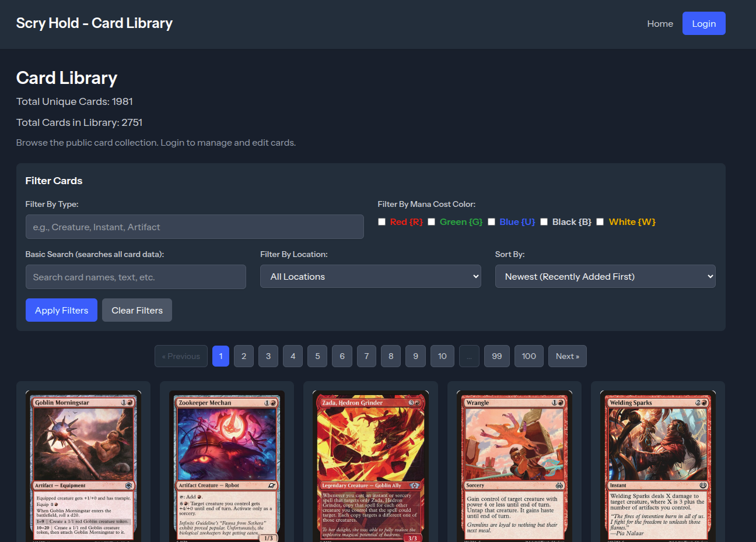Check the Green {G} mana color box
The width and height of the screenshot is (756, 542).
point(431,222)
